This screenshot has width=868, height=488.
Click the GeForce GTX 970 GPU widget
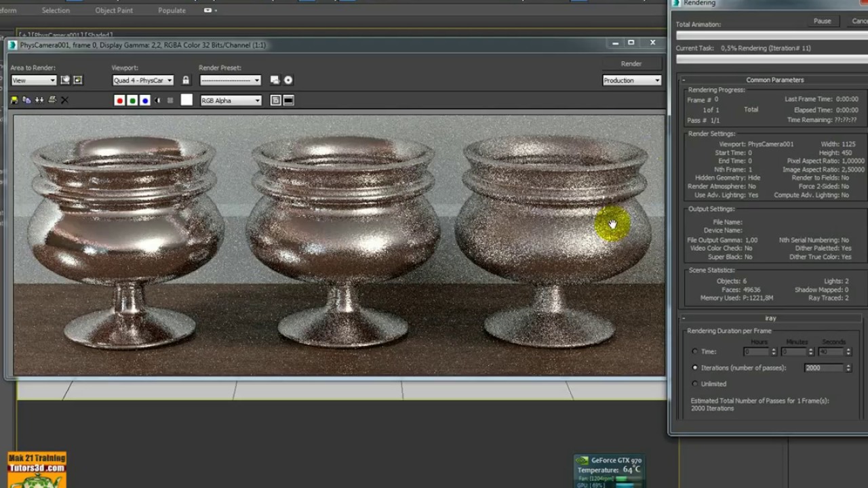(610, 472)
